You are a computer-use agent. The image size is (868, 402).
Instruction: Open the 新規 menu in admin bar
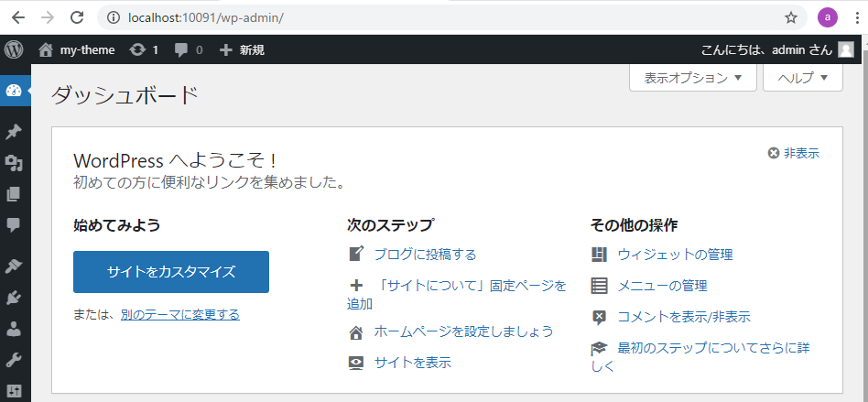tap(243, 49)
